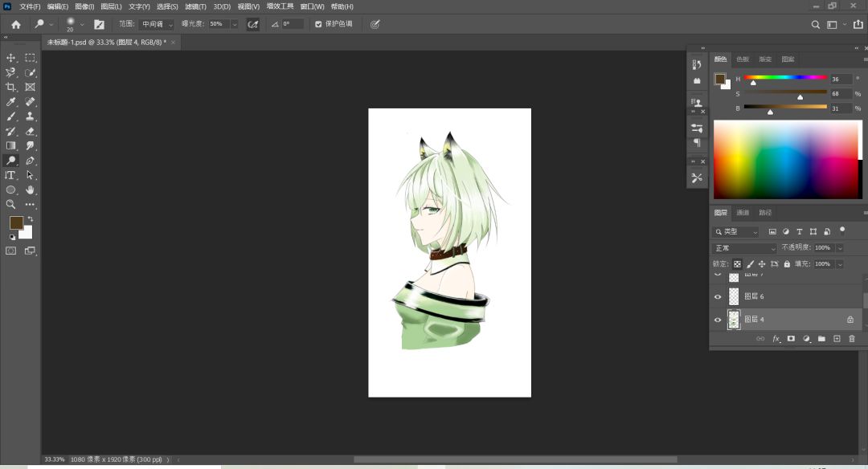Choose the Horizontal Type tool
This screenshot has height=469, width=868.
[11, 175]
